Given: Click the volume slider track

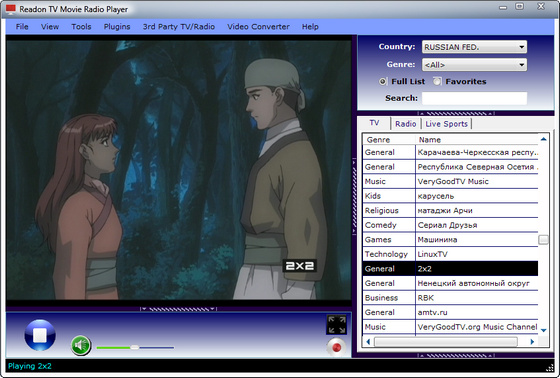Looking at the screenshot, I should click(135, 347).
